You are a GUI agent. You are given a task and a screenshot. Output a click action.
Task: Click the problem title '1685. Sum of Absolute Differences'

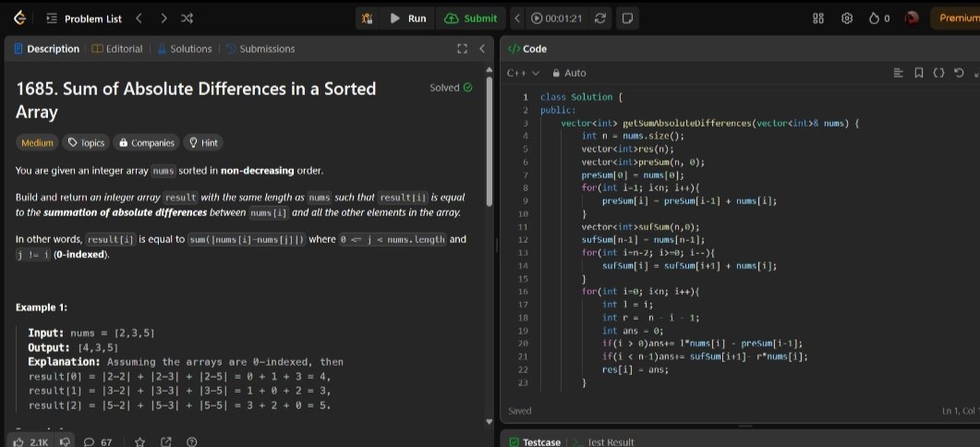pos(196,100)
